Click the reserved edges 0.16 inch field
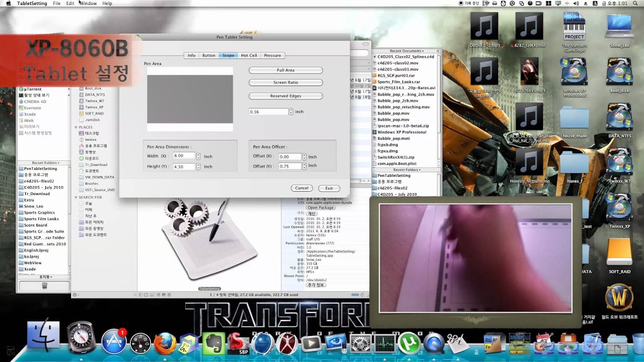The width and height of the screenshot is (644, 362). coord(269,112)
